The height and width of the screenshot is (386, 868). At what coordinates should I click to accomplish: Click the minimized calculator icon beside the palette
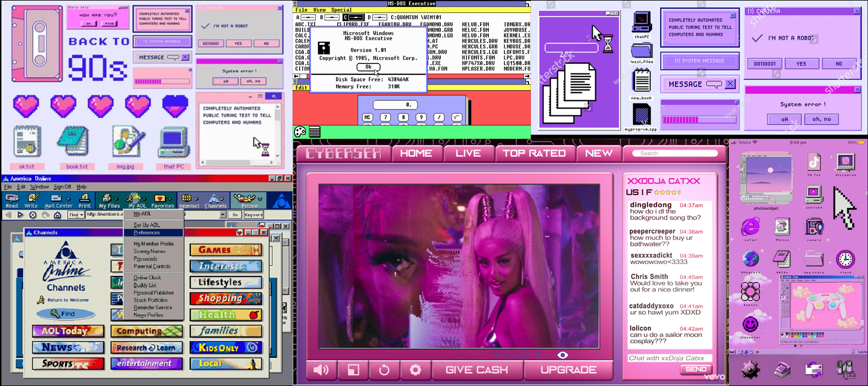point(315,132)
